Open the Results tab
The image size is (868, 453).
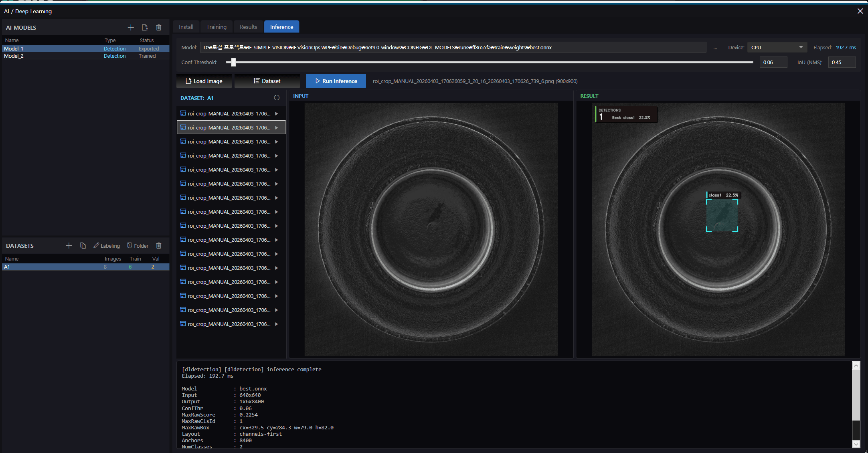click(x=248, y=27)
